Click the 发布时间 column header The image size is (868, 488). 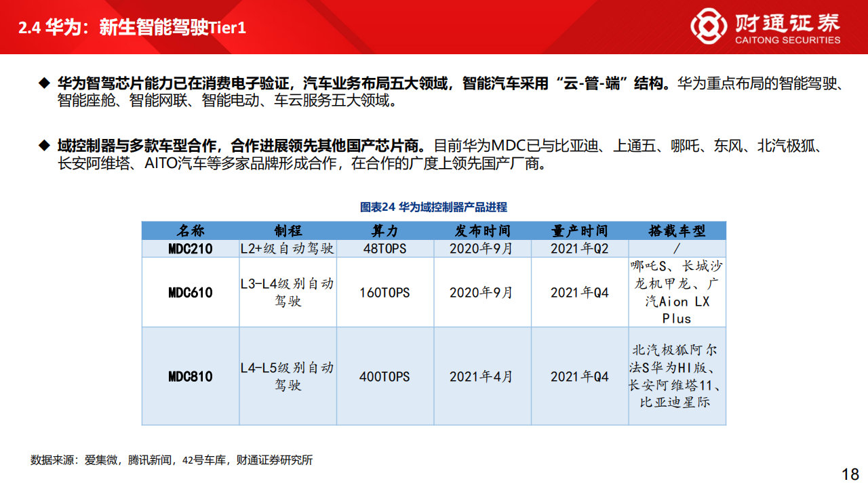coord(482,230)
